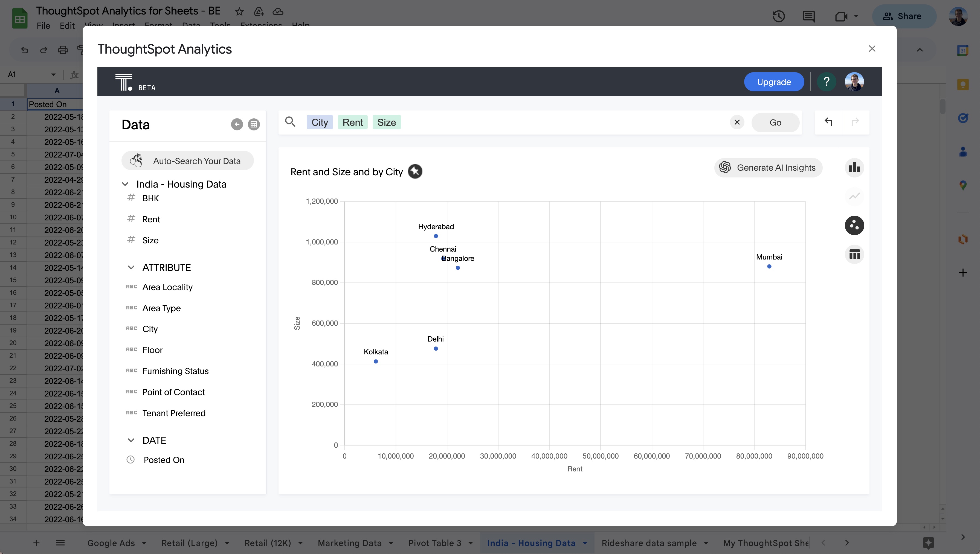This screenshot has width=980, height=554.
Task: Click the undo search arrow
Action: point(828,122)
